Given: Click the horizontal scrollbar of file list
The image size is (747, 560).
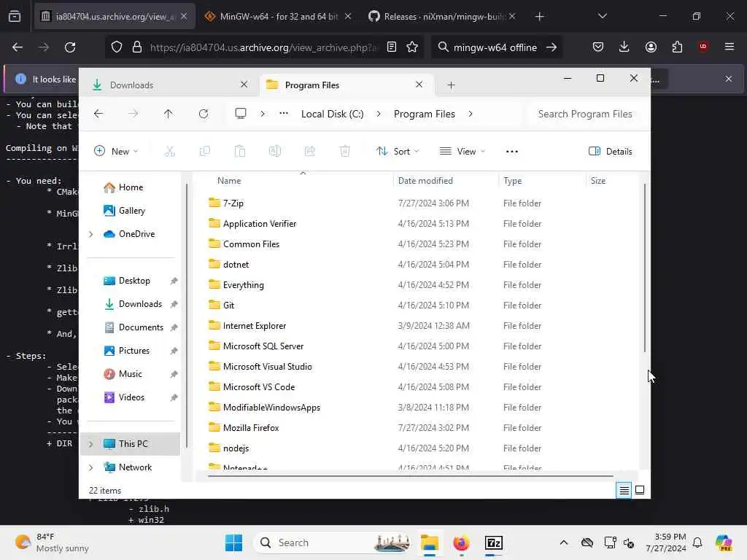Looking at the screenshot, I should (x=410, y=475).
